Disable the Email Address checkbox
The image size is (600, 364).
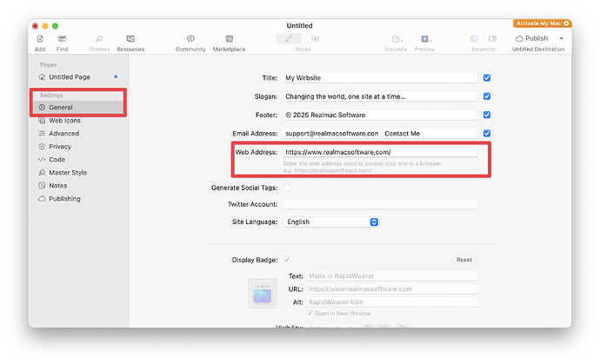[487, 134]
